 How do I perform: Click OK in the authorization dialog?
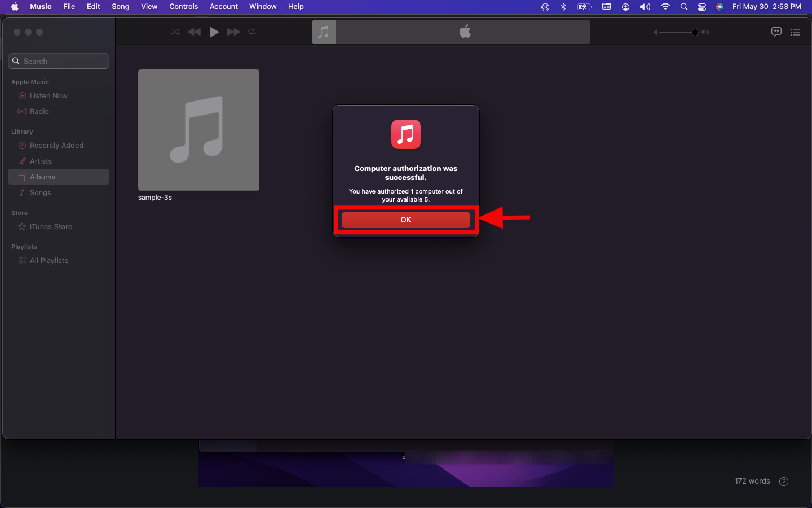click(405, 220)
